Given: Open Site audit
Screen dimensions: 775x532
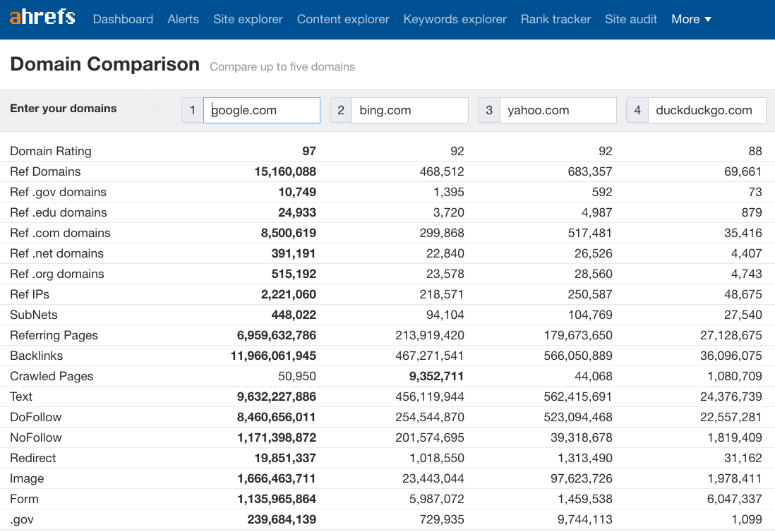Looking at the screenshot, I should point(631,19).
